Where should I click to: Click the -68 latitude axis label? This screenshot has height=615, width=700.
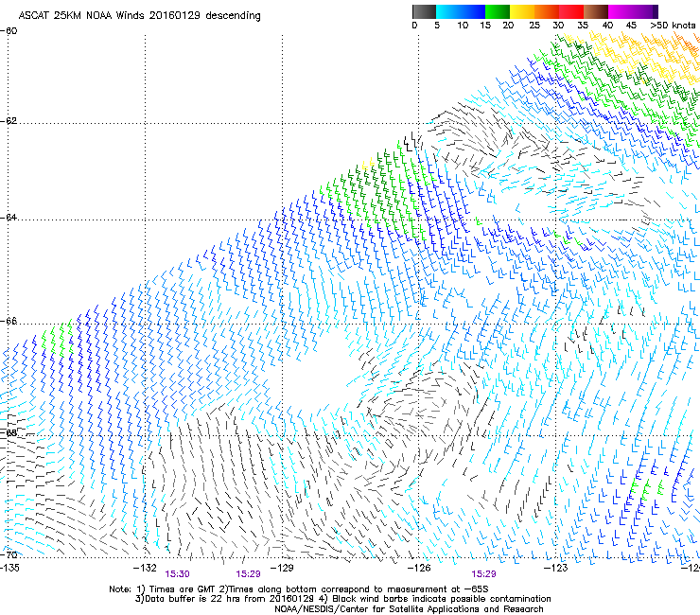(x=9, y=432)
